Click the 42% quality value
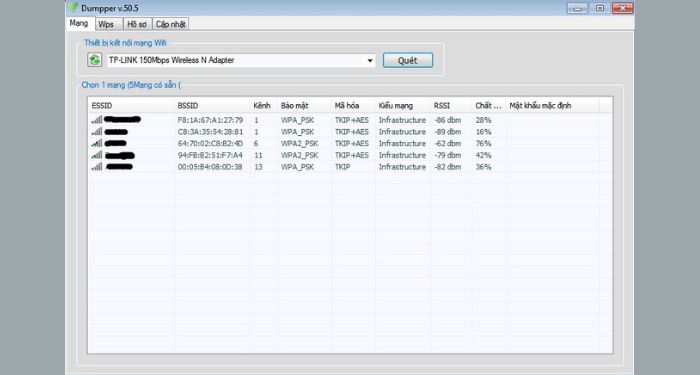700x375 pixels. point(483,155)
